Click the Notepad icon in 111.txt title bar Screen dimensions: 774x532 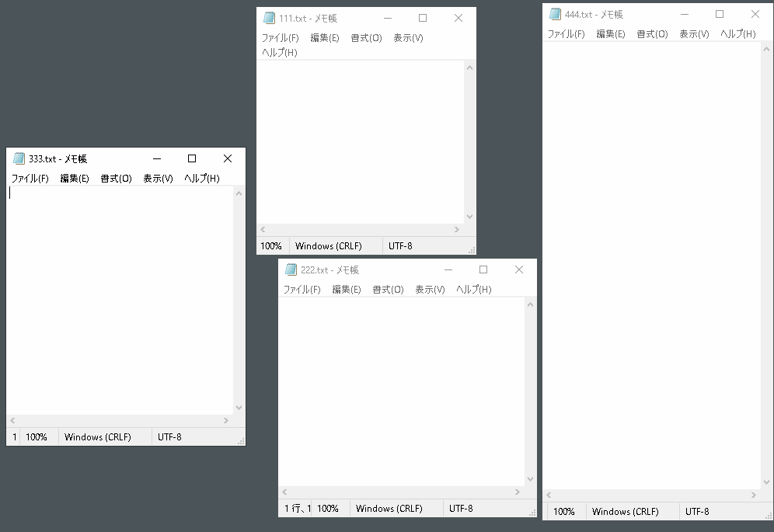tap(270, 17)
